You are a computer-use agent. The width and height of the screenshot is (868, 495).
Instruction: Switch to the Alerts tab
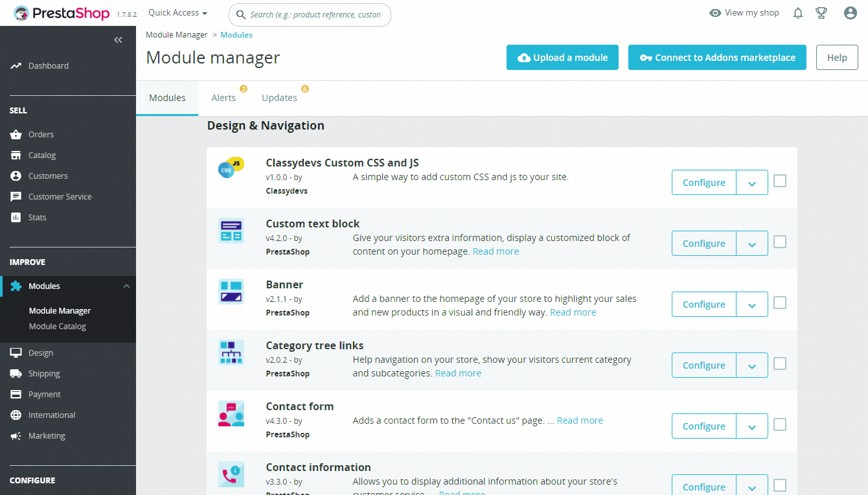pyautogui.click(x=223, y=98)
